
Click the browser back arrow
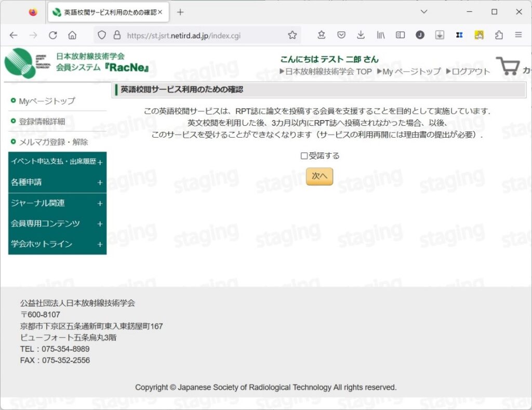(14, 35)
